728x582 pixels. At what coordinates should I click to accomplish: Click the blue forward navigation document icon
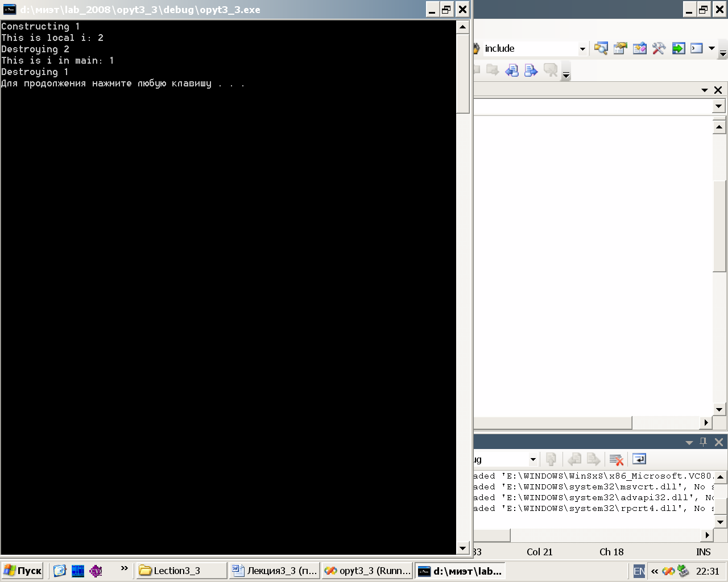pos(531,70)
